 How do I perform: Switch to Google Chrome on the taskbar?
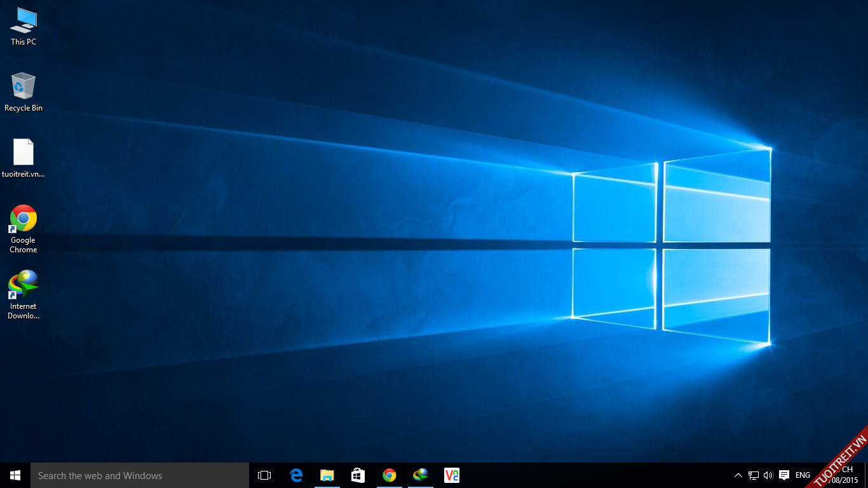[390, 475]
